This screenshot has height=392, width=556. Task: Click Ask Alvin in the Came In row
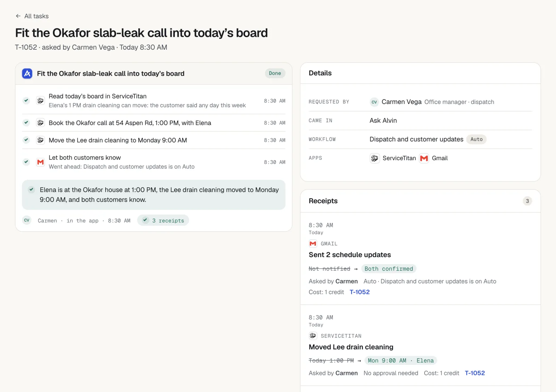[383, 121]
